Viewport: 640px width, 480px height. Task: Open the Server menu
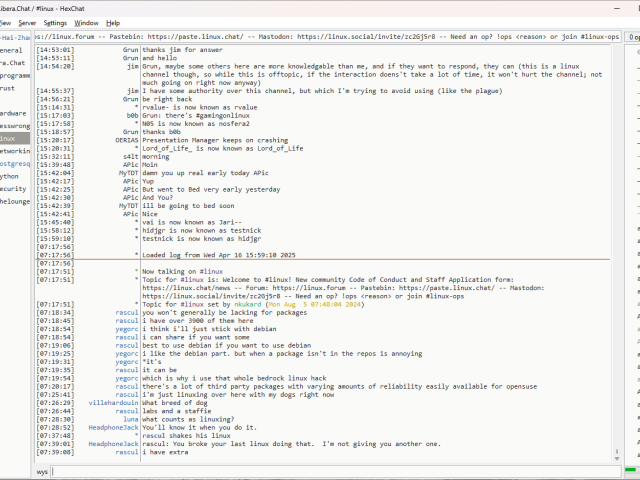(26, 22)
